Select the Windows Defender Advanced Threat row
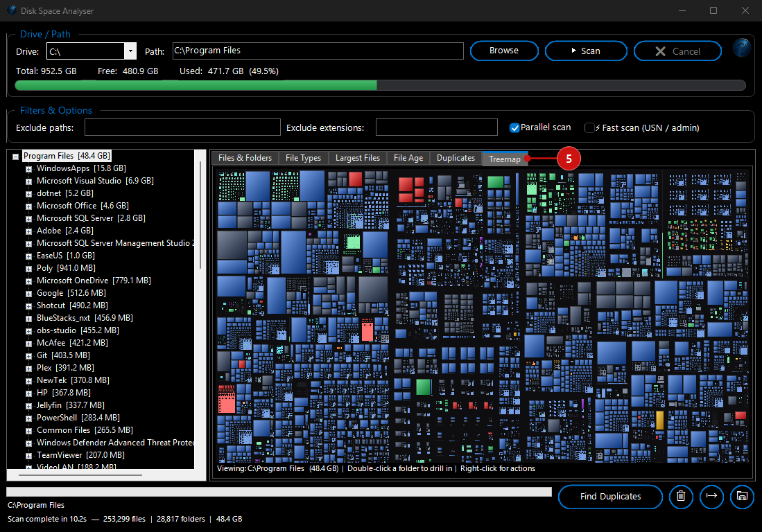762x532 pixels. click(x=115, y=443)
